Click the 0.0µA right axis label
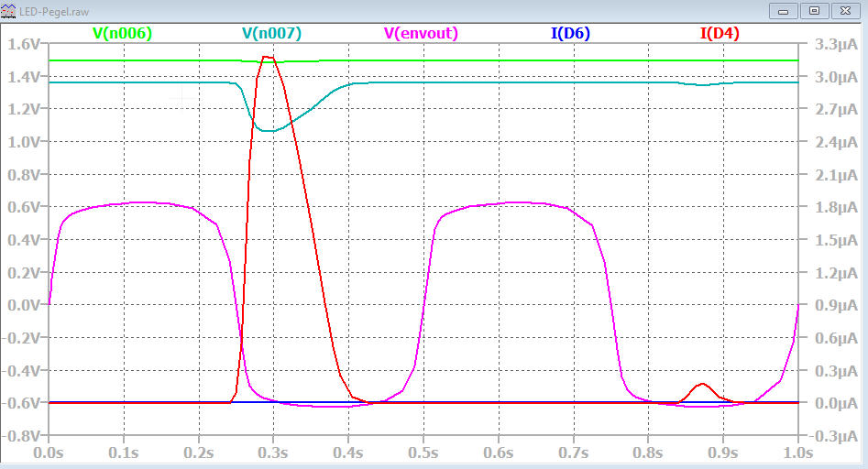Viewport: 868px width, 469px height. (x=836, y=403)
